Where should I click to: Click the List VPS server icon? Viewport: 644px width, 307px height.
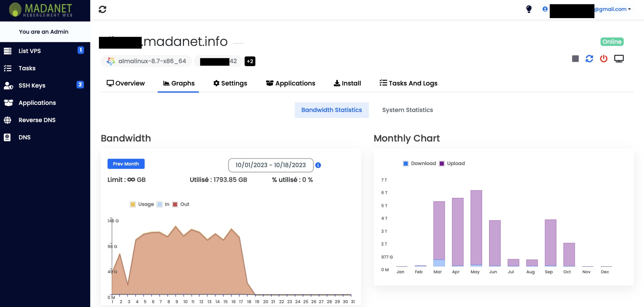pyautogui.click(x=8, y=51)
